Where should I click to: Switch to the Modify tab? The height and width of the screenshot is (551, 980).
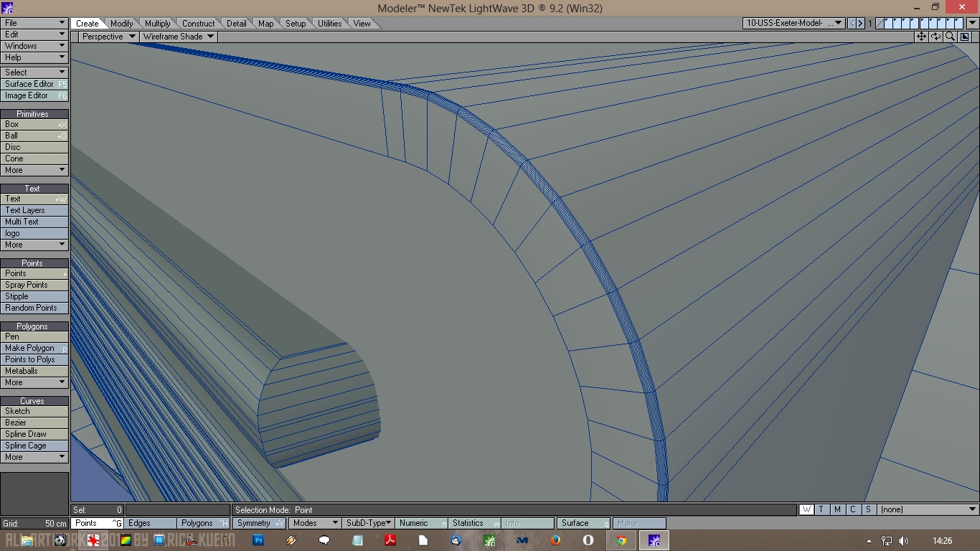(x=121, y=24)
